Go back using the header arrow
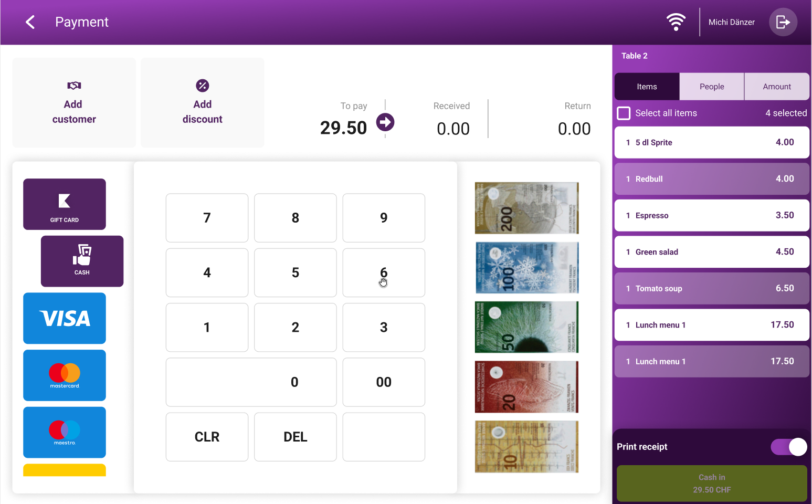This screenshot has width=812, height=504. (30, 22)
